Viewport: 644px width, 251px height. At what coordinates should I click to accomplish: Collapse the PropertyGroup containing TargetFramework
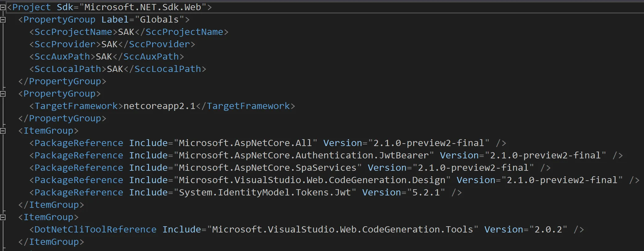pos(3,94)
